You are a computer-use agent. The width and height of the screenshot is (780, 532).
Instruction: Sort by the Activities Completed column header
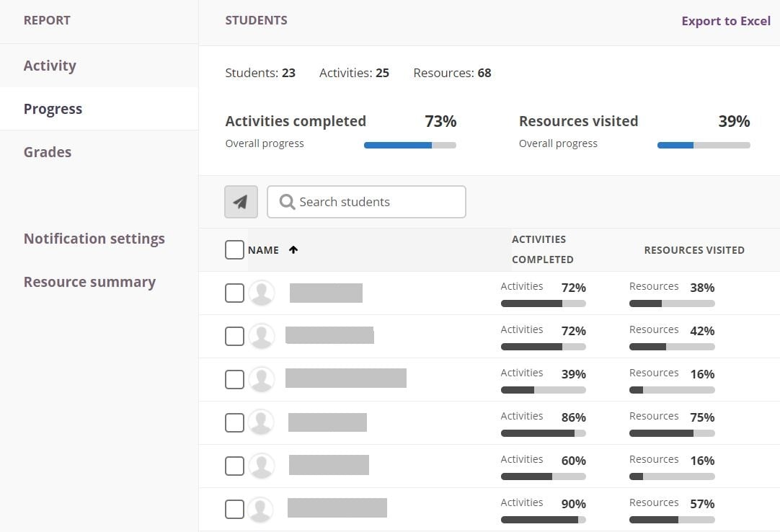(542, 249)
